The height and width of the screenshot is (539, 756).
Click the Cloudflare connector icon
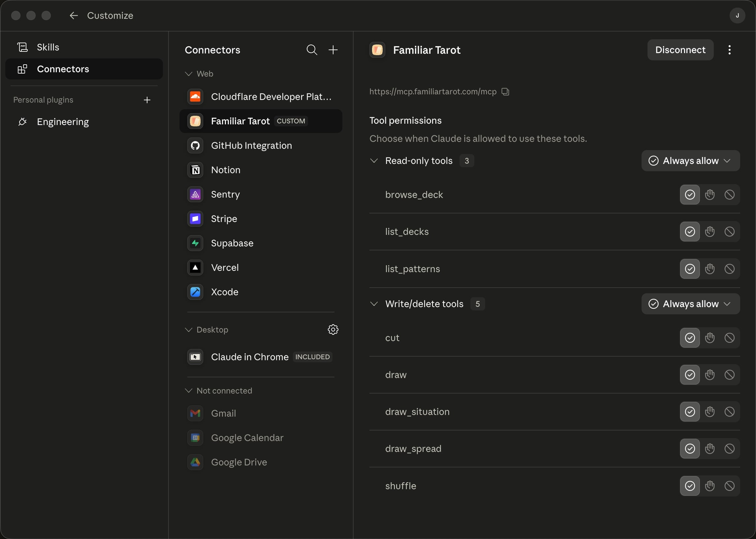pyautogui.click(x=195, y=97)
